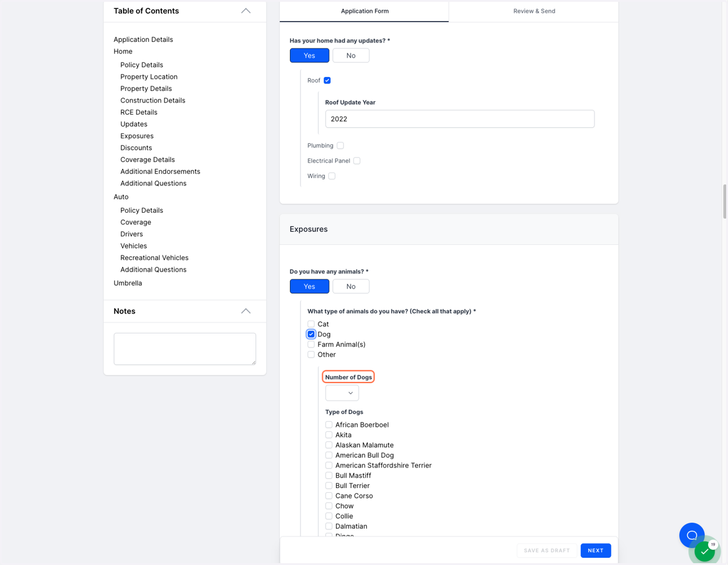Choose No for having animals
Screen dimensions: 728x565
[x=351, y=286]
